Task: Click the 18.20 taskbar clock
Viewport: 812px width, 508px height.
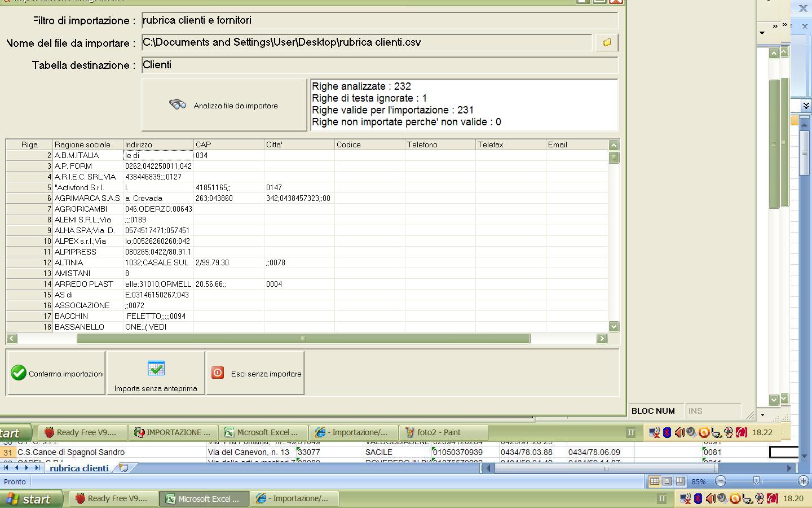Action: (x=793, y=498)
